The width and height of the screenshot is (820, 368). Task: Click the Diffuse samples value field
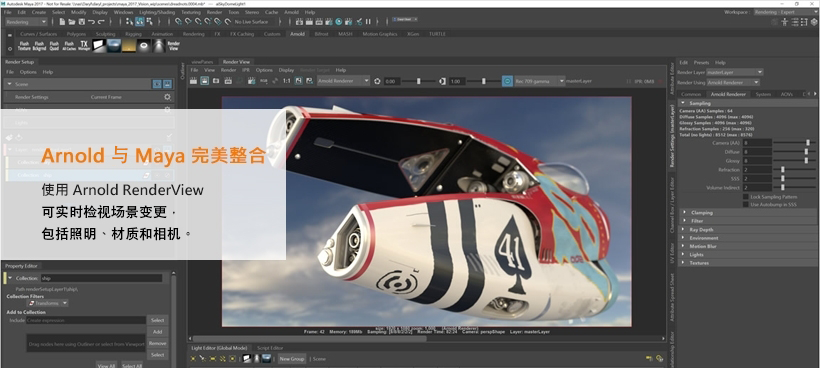coord(757,152)
